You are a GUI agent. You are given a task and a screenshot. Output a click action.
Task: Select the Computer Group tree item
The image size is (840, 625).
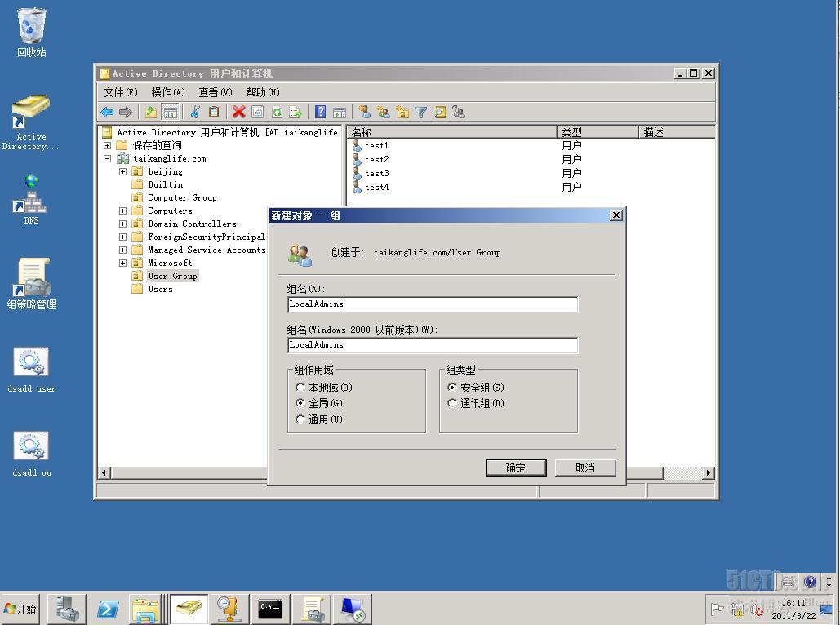click(x=182, y=197)
